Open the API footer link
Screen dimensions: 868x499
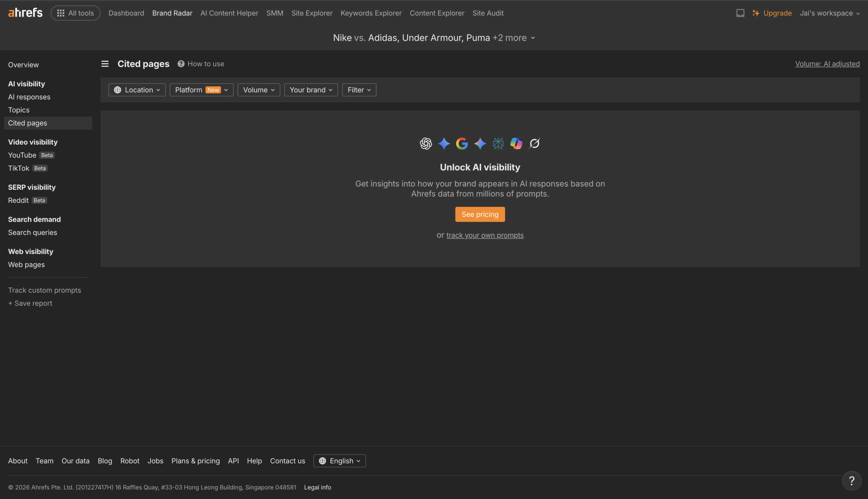click(234, 461)
